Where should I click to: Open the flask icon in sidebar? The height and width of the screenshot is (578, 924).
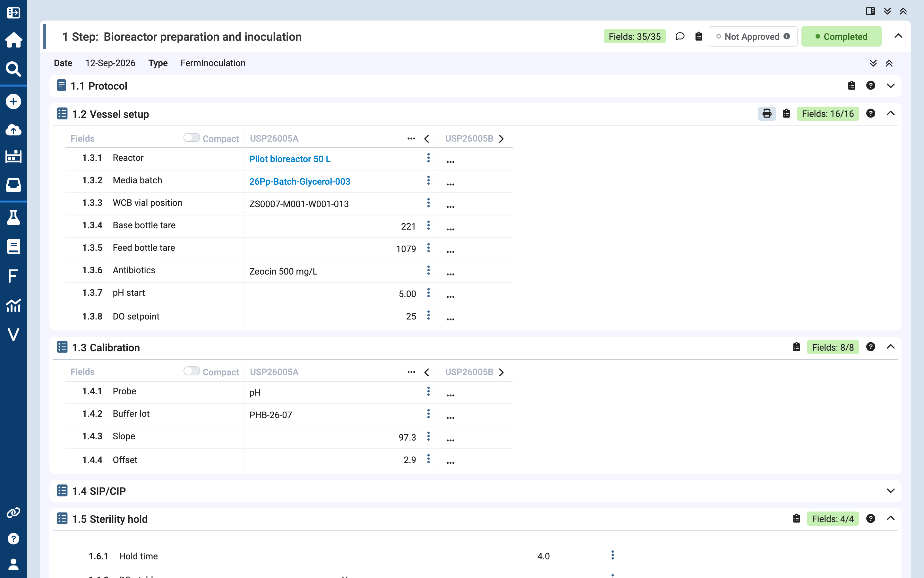[x=13, y=217]
